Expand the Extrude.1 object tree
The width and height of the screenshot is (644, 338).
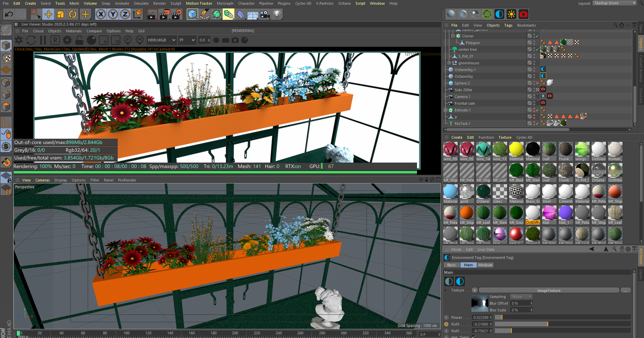(x=445, y=110)
